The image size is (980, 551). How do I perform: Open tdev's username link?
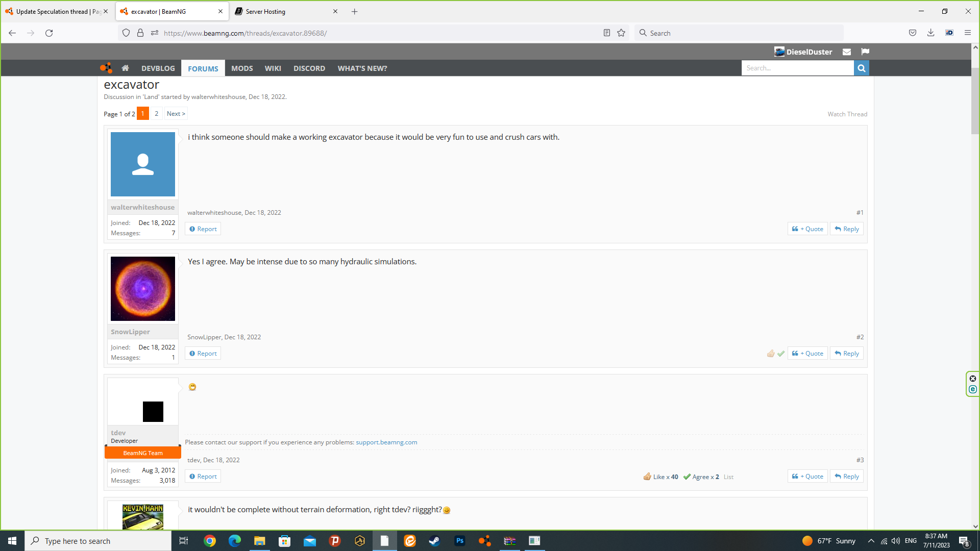118,433
